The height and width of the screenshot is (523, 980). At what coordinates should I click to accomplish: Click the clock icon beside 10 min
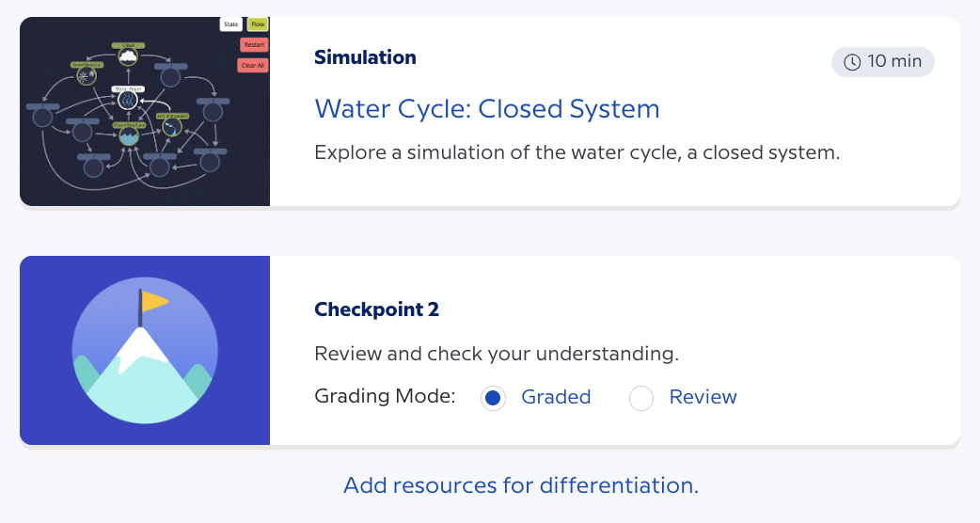point(852,62)
